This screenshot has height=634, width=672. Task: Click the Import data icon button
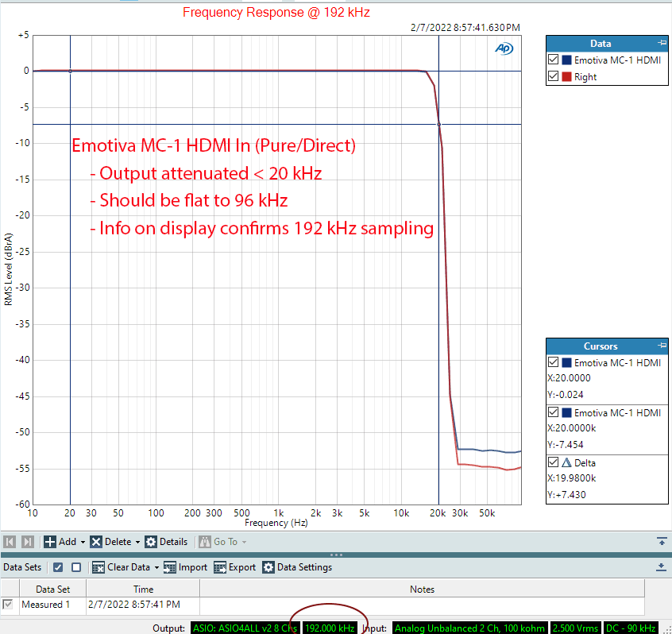pyautogui.click(x=170, y=567)
